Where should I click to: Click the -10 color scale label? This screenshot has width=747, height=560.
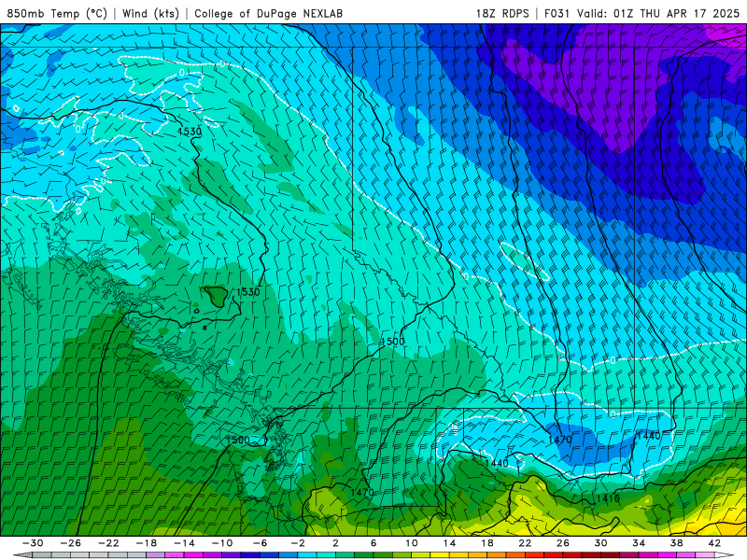222,543
